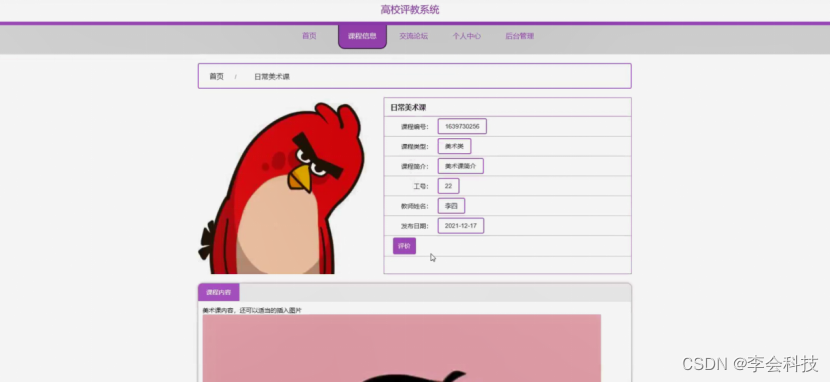Click the 发布日期 label
Screen dimensions: 834x382
click(x=414, y=226)
